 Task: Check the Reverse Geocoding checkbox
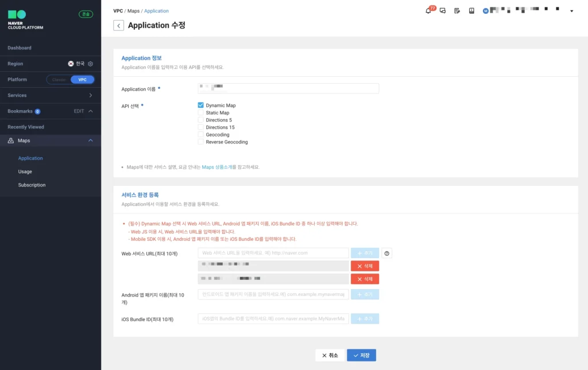(201, 142)
